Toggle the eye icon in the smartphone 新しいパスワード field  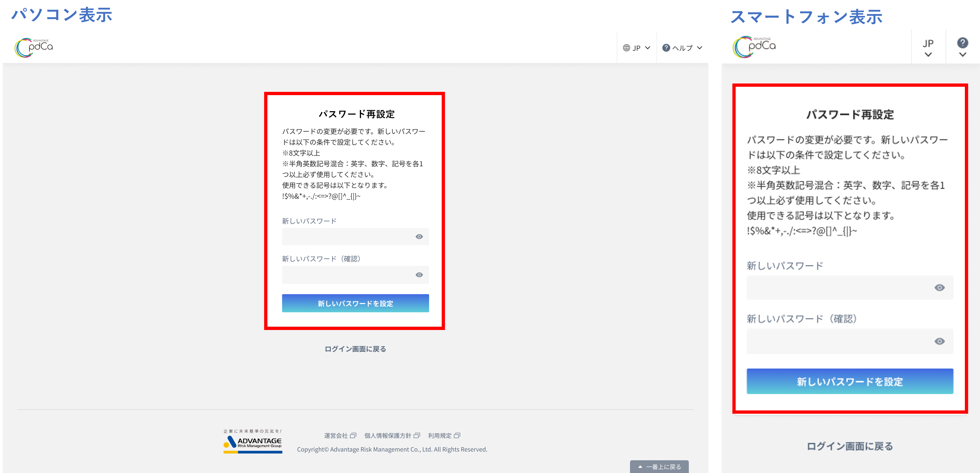[939, 288]
